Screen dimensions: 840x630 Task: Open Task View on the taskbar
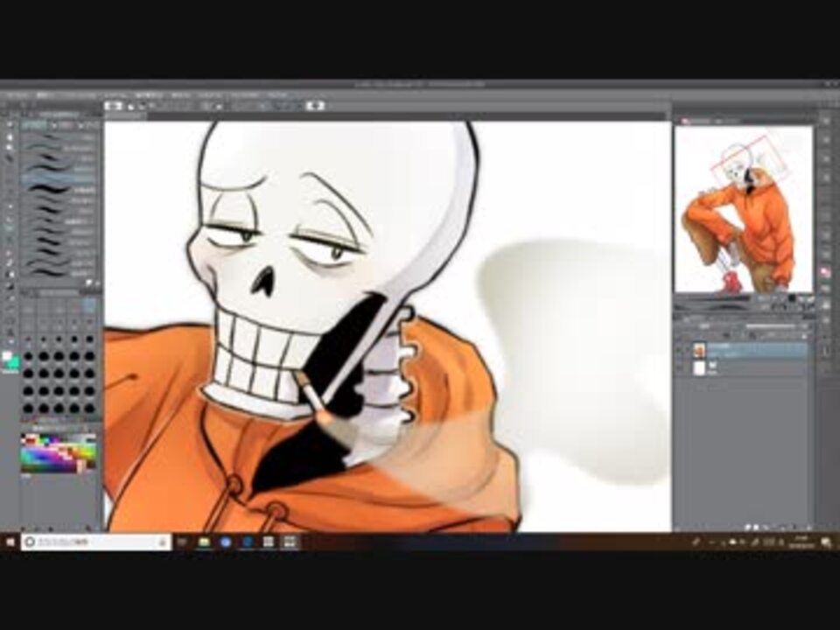182,542
